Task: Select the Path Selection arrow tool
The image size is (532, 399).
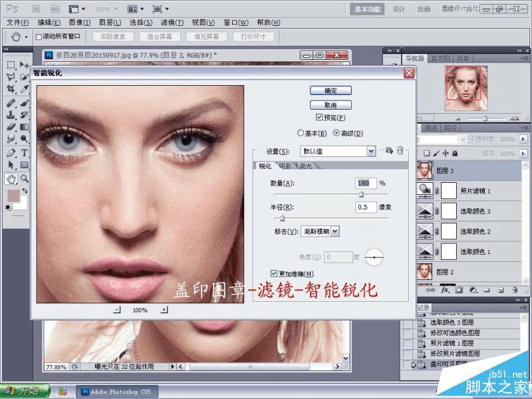Action: tap(11, 165)
